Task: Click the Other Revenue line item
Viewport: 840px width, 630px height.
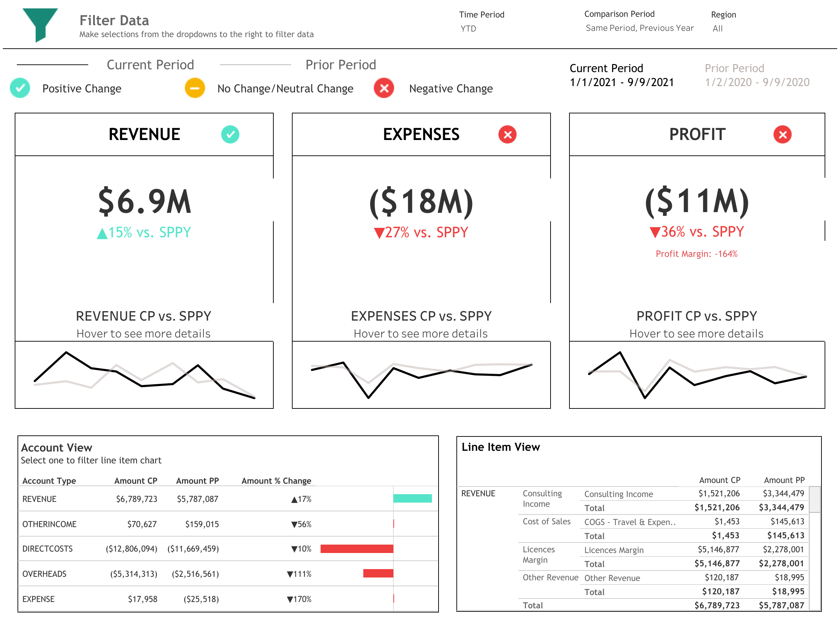Action: [612, 577]
